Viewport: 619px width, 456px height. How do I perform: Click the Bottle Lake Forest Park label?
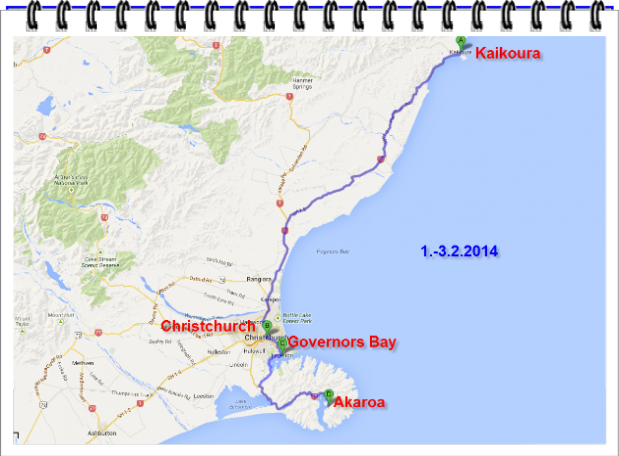click(x=297, y=318)
